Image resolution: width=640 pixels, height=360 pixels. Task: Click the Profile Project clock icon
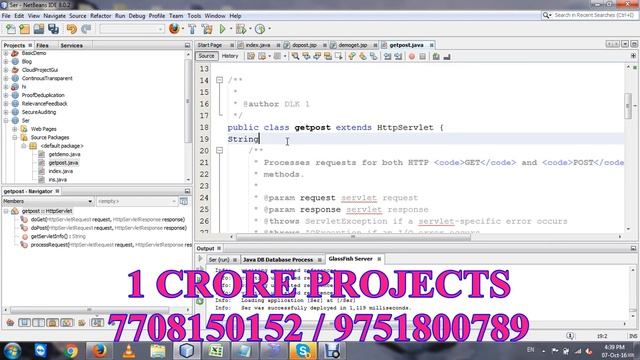pyautogui.click(x=260, y=29)
